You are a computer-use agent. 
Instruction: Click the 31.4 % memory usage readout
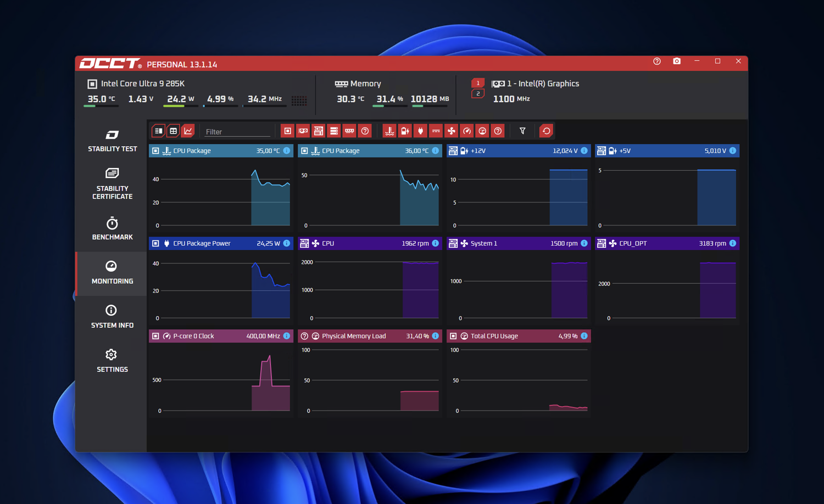389,99
